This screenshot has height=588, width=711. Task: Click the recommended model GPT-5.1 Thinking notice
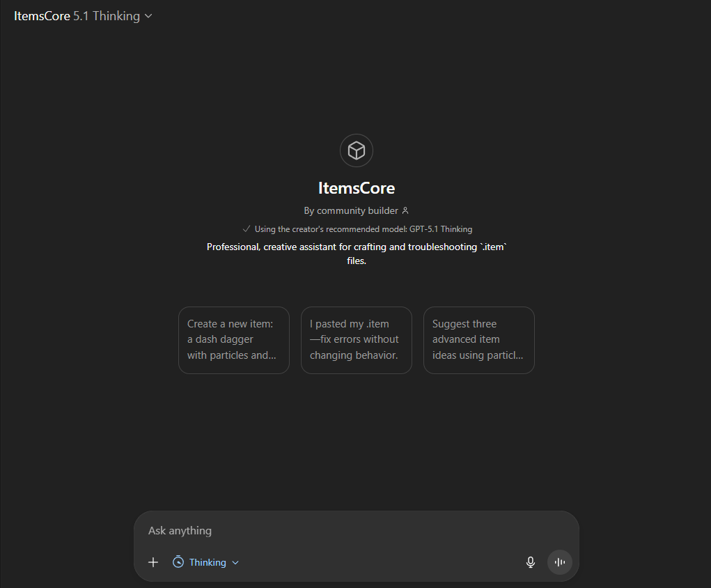(363, 229)
